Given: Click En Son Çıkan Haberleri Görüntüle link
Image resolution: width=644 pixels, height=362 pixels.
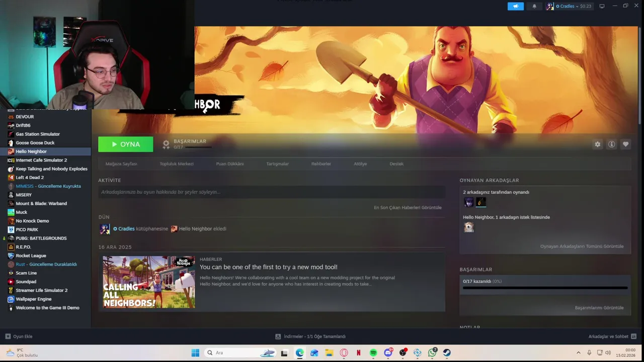Looking at the screenshot, I should tap(408, 208).
